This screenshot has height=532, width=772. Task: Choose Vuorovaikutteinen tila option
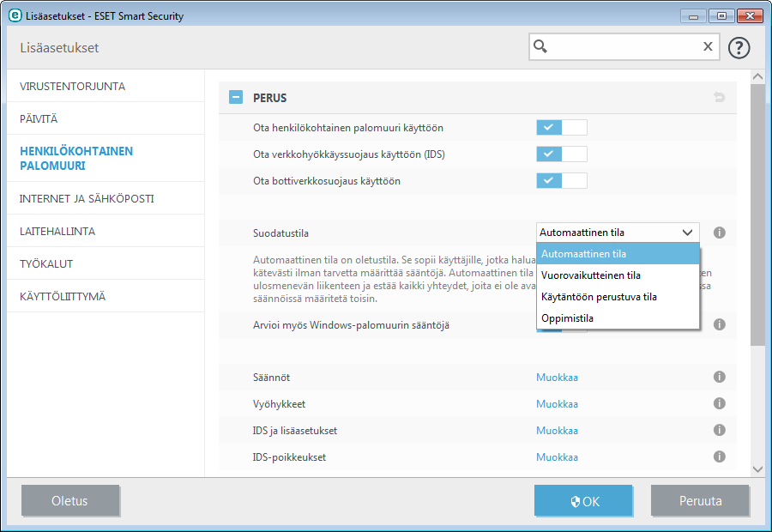click(x=618, y=275)
